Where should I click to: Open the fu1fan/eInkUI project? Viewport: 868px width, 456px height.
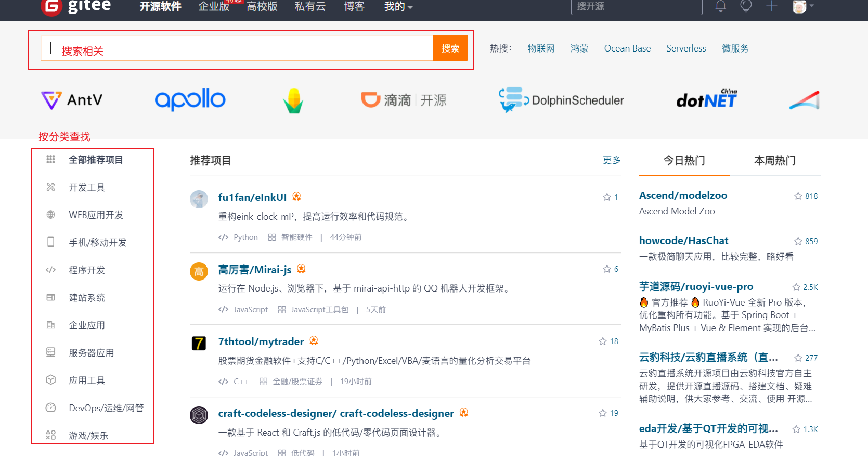[252, 197]
